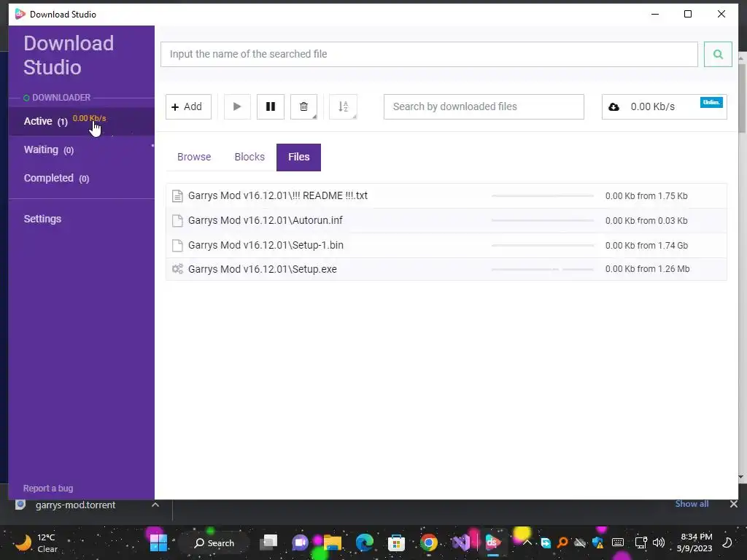
Task: Select the Autorun.inf file row
Action: point(446,220)
